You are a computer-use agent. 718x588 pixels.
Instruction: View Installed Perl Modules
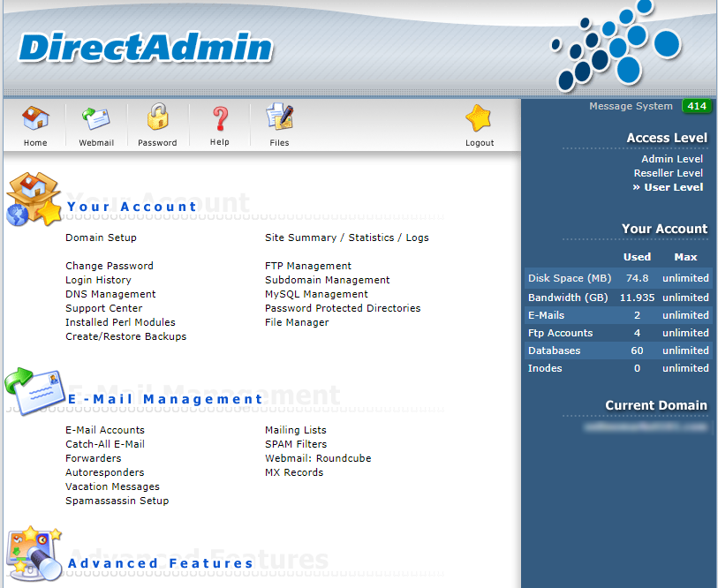pos(120,323)
